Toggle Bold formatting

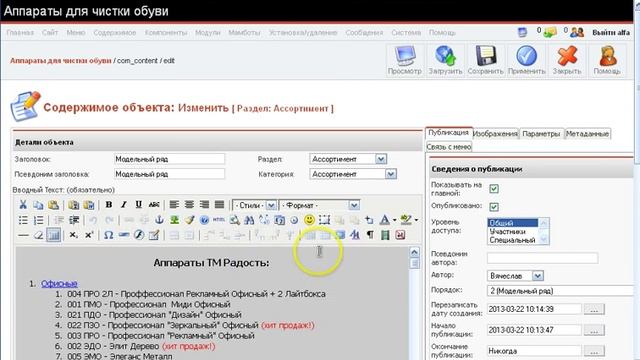coord(109,205)
